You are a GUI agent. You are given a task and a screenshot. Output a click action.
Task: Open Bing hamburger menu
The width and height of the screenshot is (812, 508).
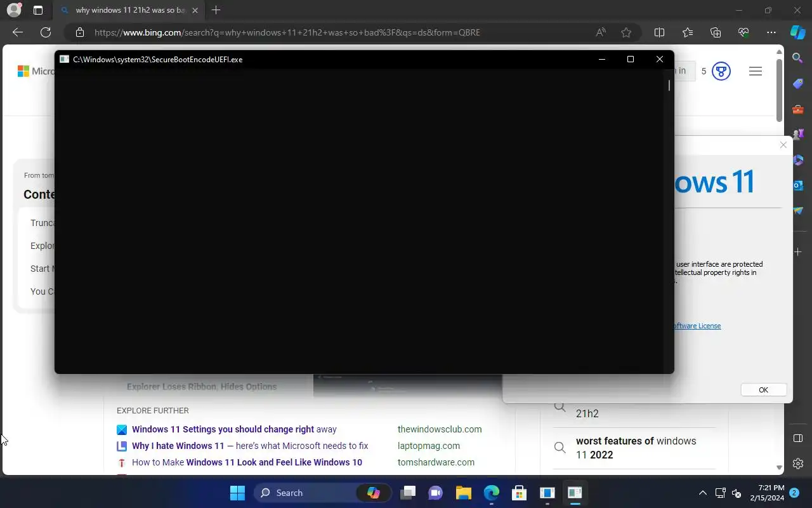(x=755, y=71)
